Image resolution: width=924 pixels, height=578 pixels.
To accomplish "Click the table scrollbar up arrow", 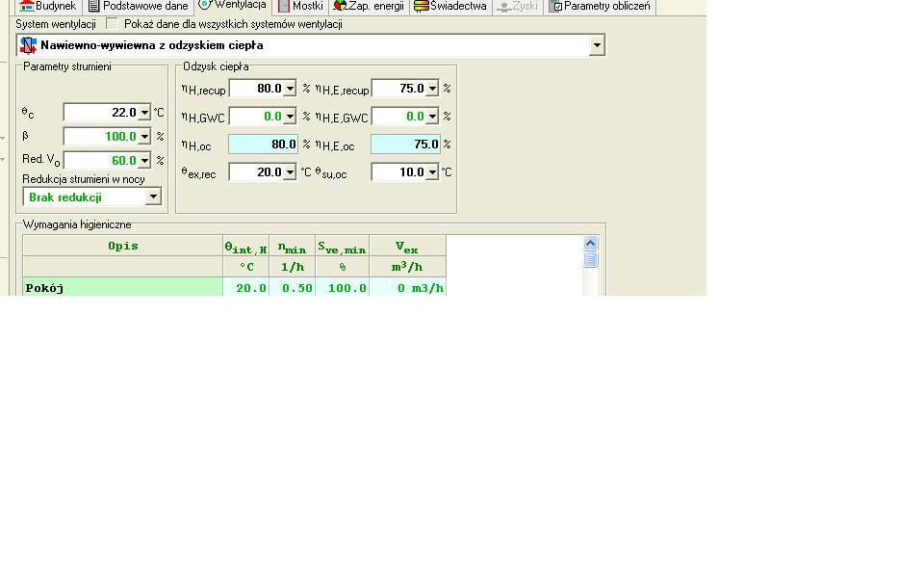I will (590, 245).
